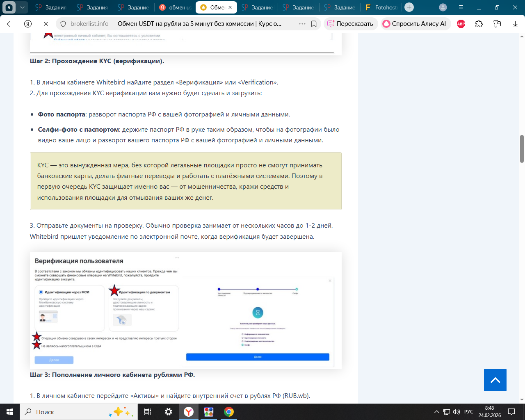This screenshot has width=525, height=420.
Task: Show the site protection shield info
Action: 63,24
